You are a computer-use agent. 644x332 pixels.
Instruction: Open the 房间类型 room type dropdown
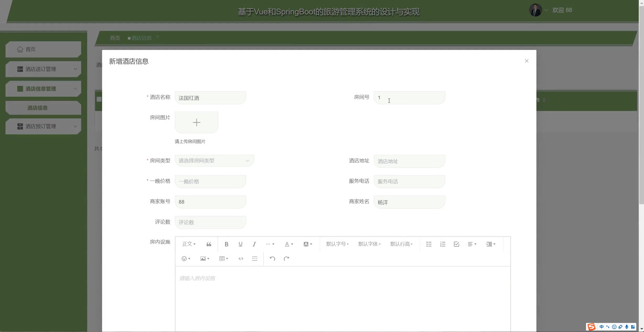pos(214,161)
